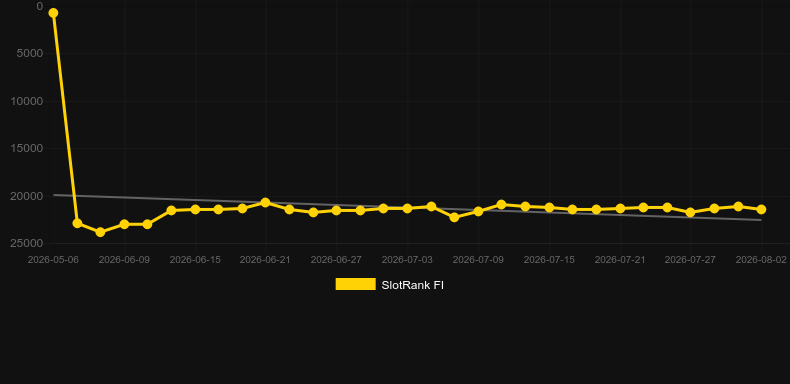Click the 10000 y-axis label

(x=27, y=101)
